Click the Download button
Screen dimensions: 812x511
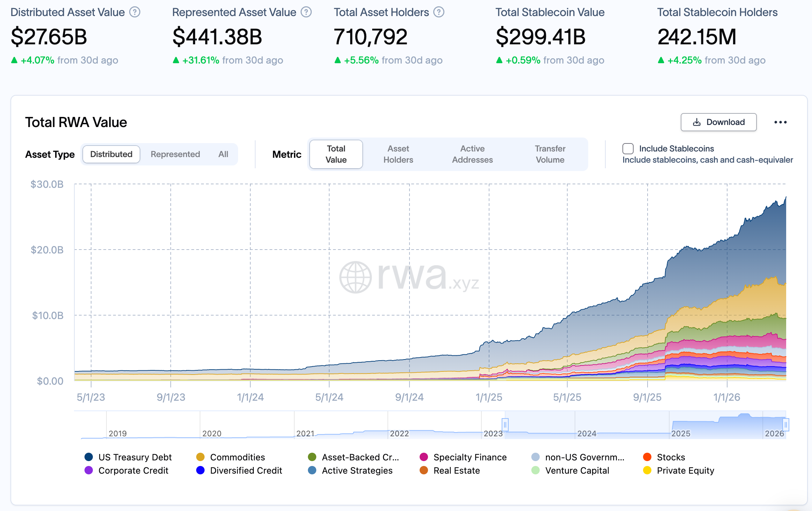coord(718,122)
